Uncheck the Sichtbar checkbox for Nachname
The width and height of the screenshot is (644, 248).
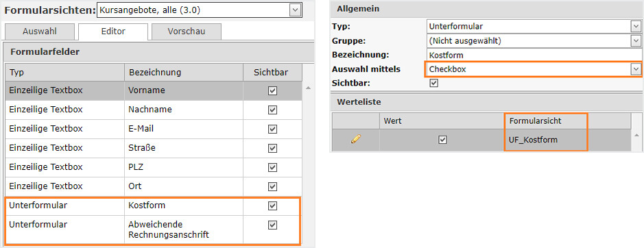pos(272,110)
